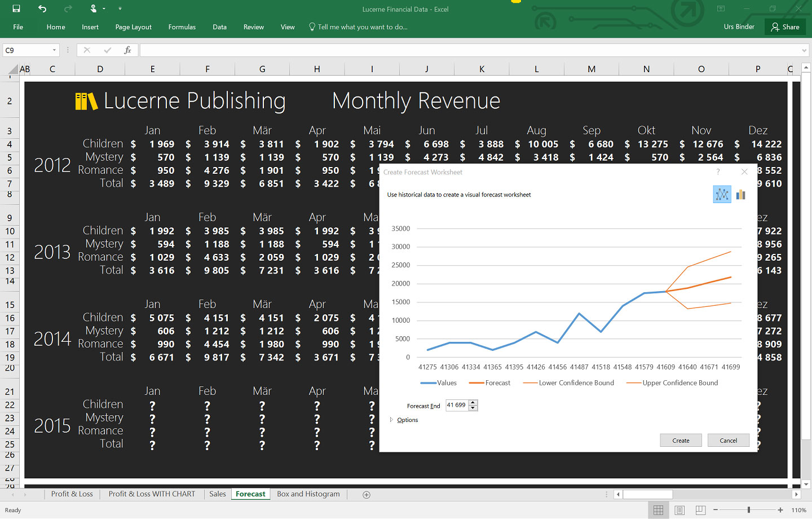This screenshot has height=519, width=812.
Task: Click the Tell me what you want to do box
Action: 359,27
